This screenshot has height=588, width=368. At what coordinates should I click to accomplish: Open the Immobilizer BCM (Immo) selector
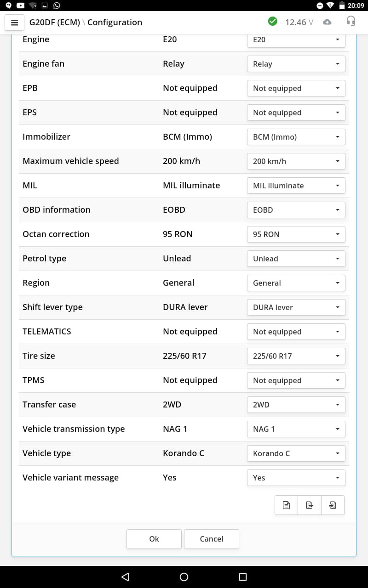[x=296, y=136]
